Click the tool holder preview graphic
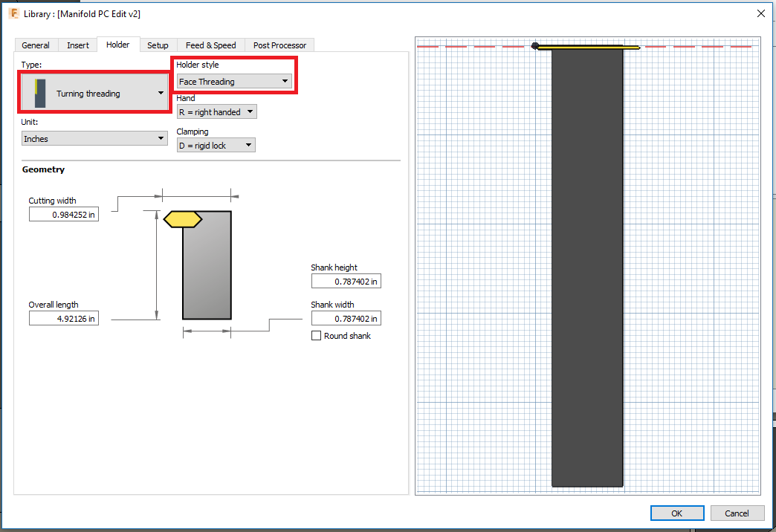 587,267
